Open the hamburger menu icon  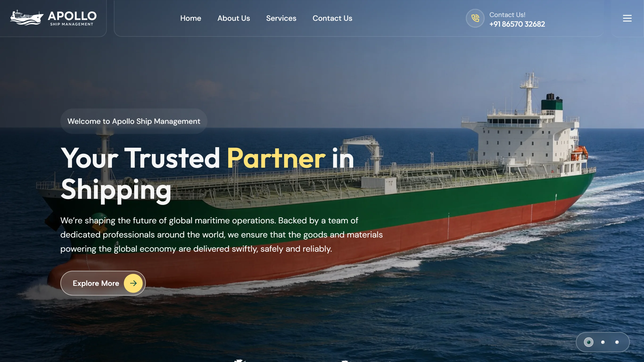click(x=627, y=18)
